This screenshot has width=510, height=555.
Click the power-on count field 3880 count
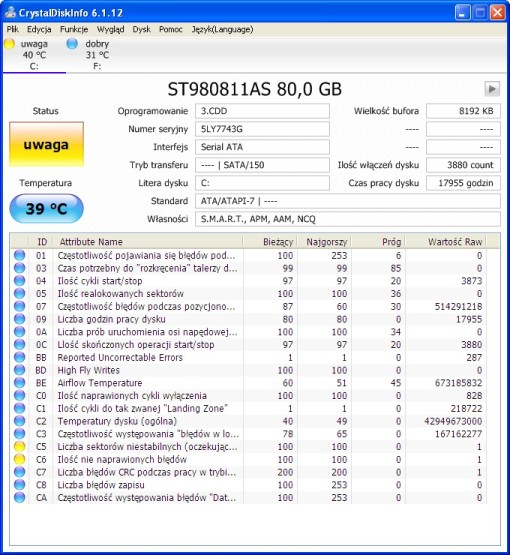(463, 165)
